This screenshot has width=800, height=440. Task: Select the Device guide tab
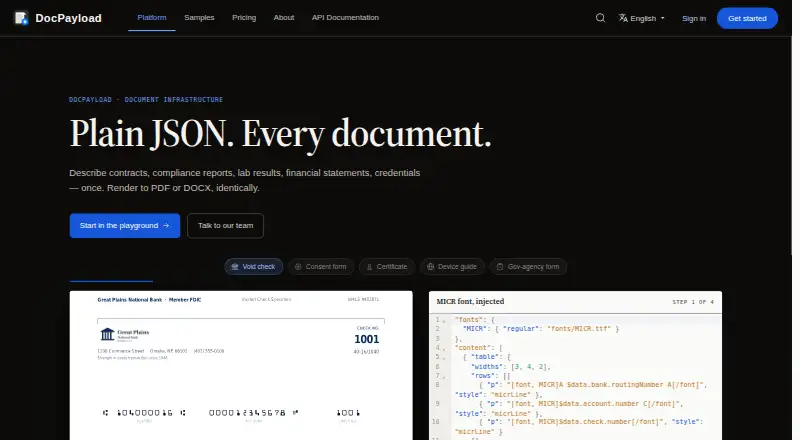[452, 266]
